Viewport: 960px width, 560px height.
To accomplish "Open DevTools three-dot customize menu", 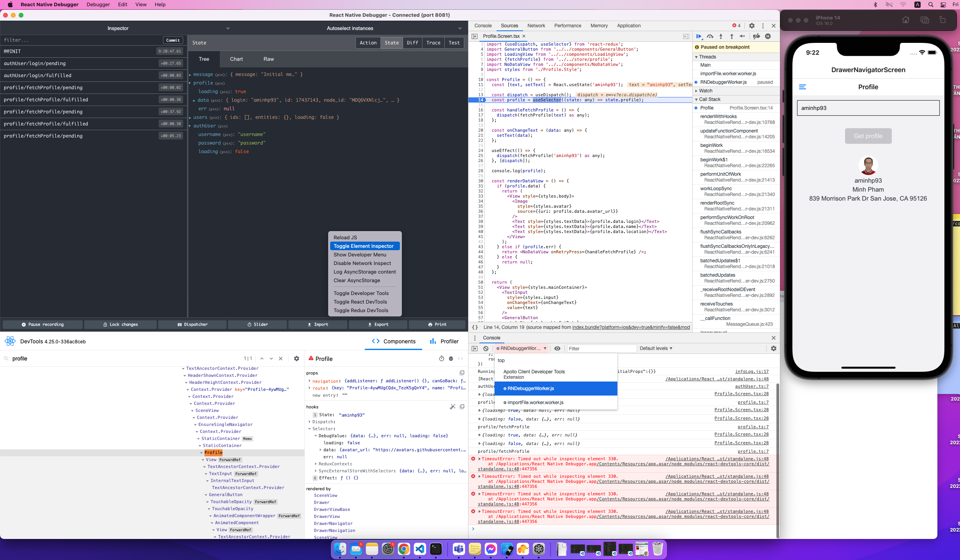I will point(763,26).
